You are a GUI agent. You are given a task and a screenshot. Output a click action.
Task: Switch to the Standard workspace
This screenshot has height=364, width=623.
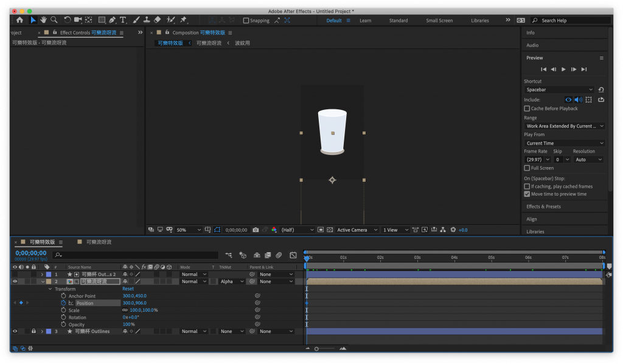pos(399,21)
